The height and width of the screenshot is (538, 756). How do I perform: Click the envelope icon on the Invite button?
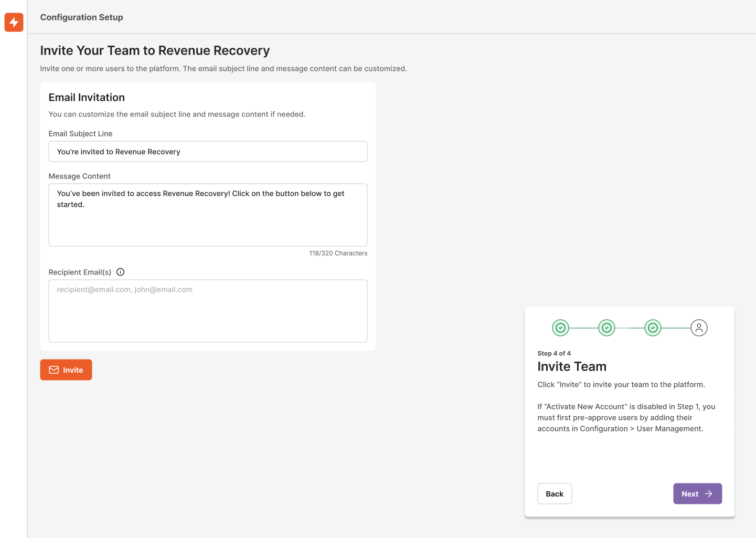point(54,370)
